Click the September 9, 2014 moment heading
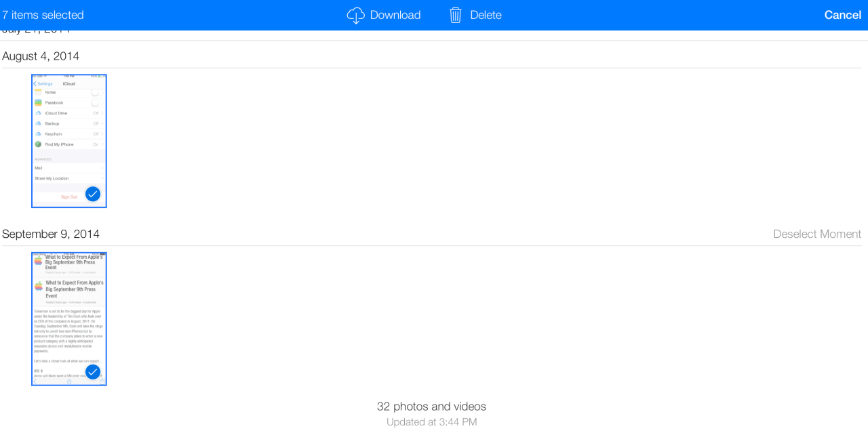868x435 pixels. click(x=51, y=234)
